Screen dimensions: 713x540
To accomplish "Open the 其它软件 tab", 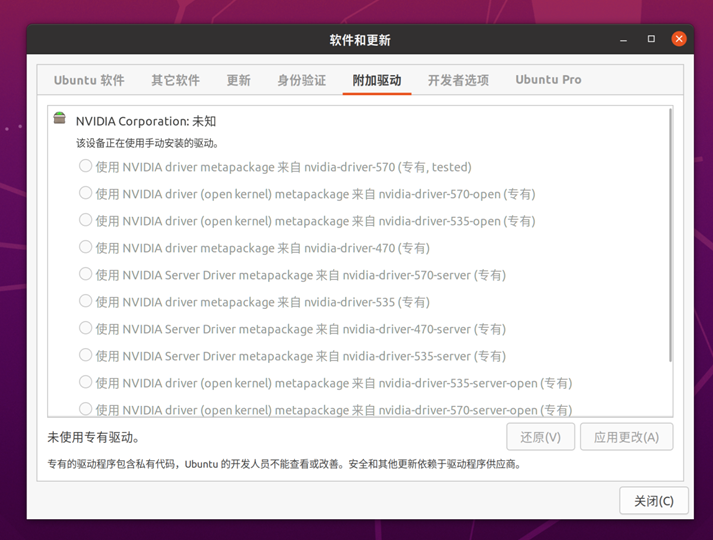I will pyautogui.click(x=176, y=80).
